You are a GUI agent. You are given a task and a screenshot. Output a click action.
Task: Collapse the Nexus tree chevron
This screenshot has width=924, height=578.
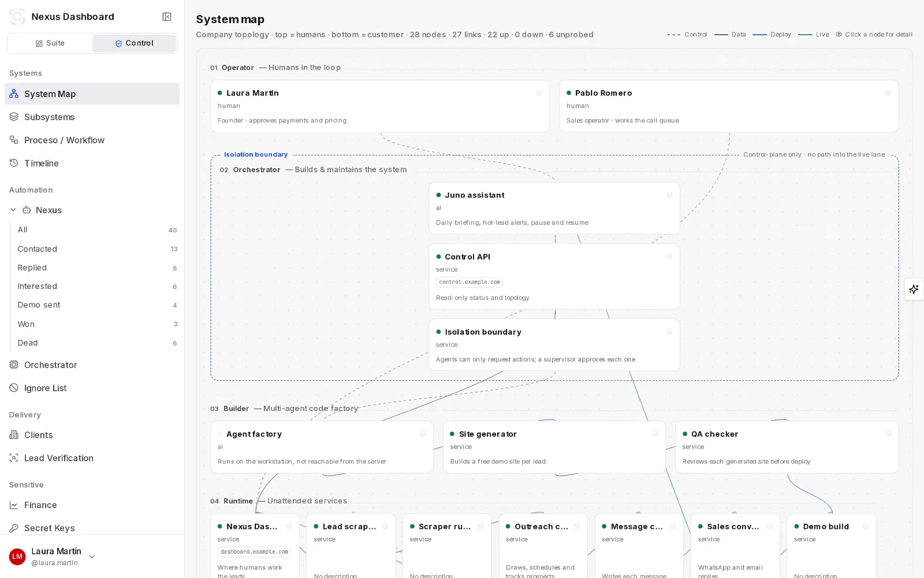pos(13,210)
